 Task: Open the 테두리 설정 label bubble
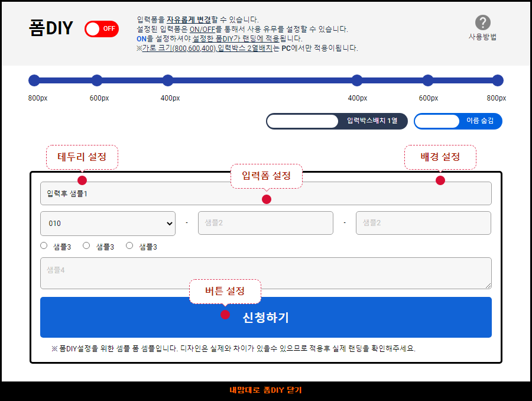tap(82, 157)
